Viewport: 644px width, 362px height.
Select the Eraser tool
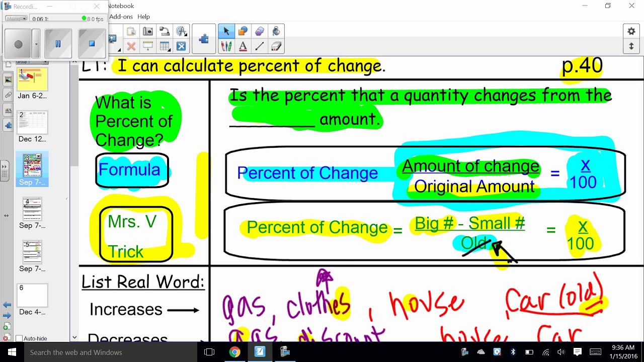(276, 47)
